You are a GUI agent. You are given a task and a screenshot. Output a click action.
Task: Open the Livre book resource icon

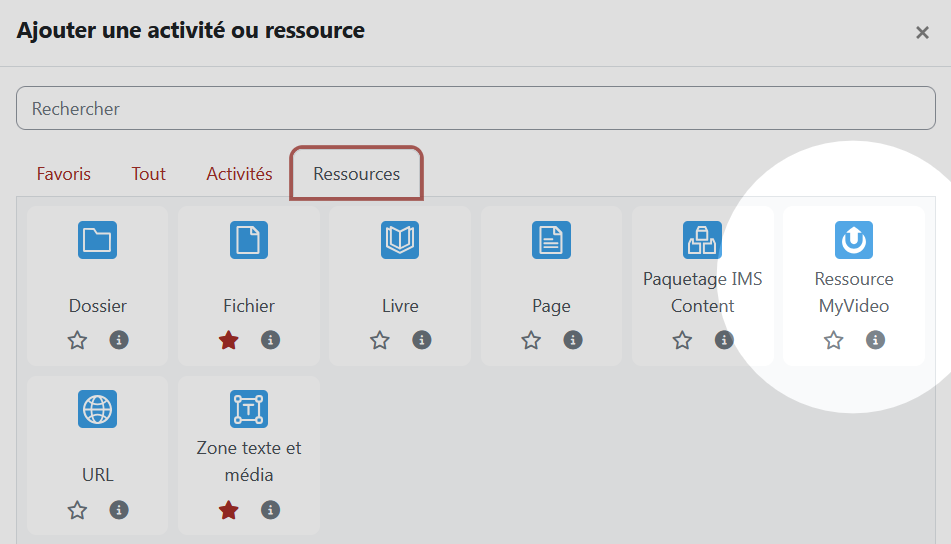(x=400, y=240)
